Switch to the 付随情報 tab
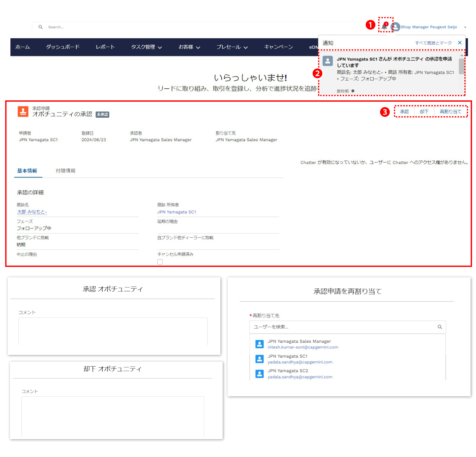 pyautogui.click(x=65, y=171)
